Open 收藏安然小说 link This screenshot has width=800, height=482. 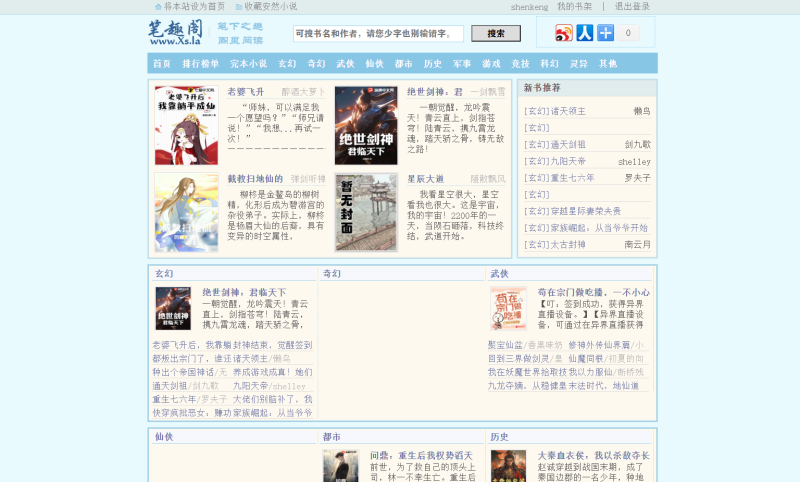click(270, 7)
